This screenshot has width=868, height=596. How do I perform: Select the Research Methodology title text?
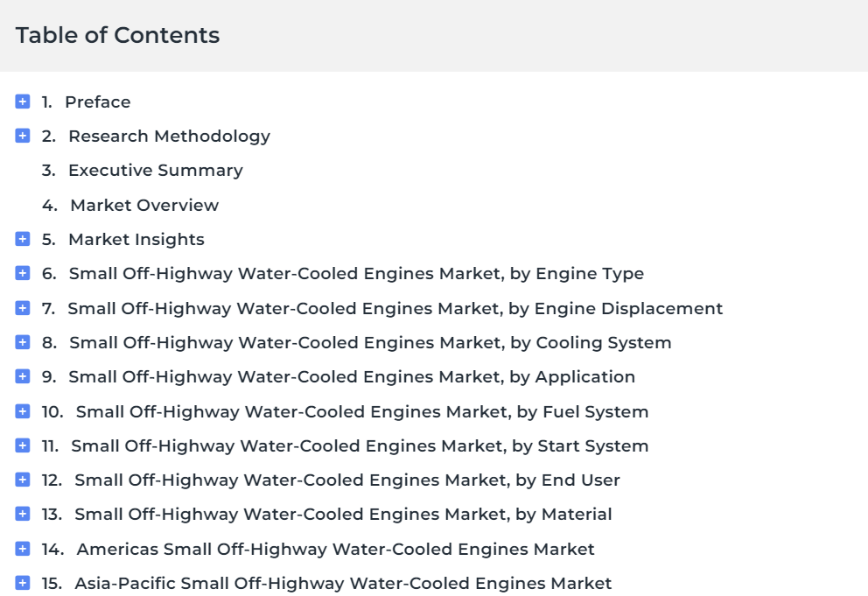pyautogui.click(x=170, y=137)
